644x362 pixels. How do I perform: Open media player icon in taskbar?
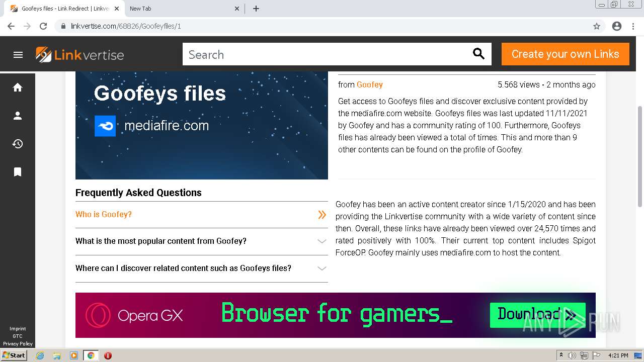tap(74, 355)
